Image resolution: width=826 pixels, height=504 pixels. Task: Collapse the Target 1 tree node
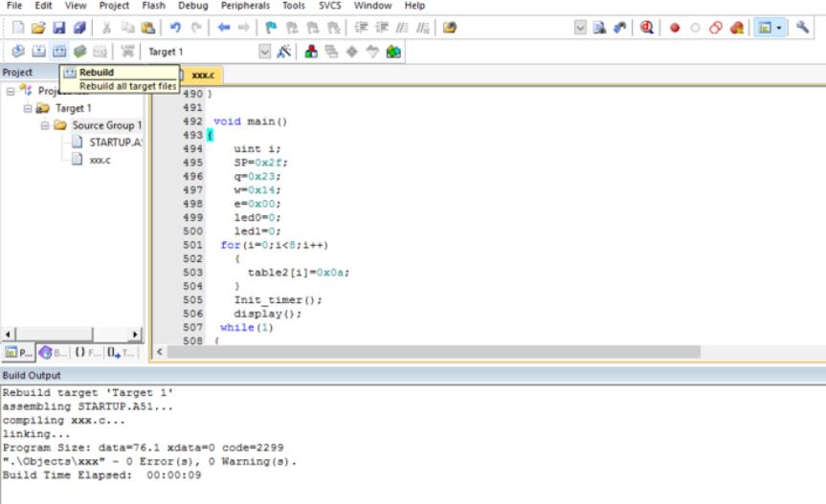coord(28,108)
